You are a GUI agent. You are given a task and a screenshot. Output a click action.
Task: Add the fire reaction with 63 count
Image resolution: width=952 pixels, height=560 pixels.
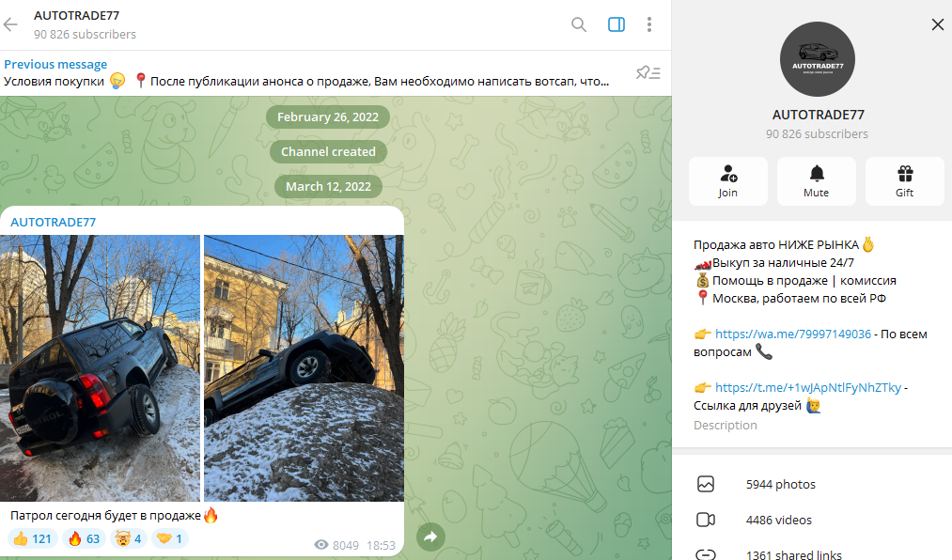[85, 538]
